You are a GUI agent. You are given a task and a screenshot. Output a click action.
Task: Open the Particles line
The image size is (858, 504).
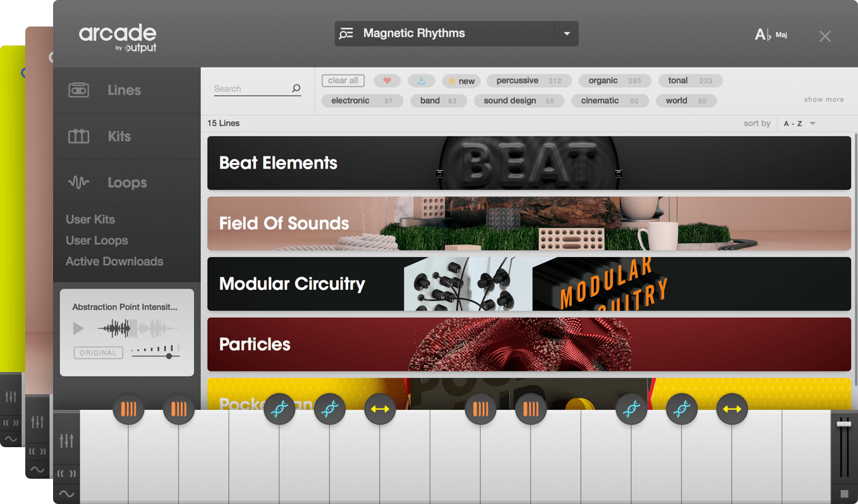coord(529,344)
